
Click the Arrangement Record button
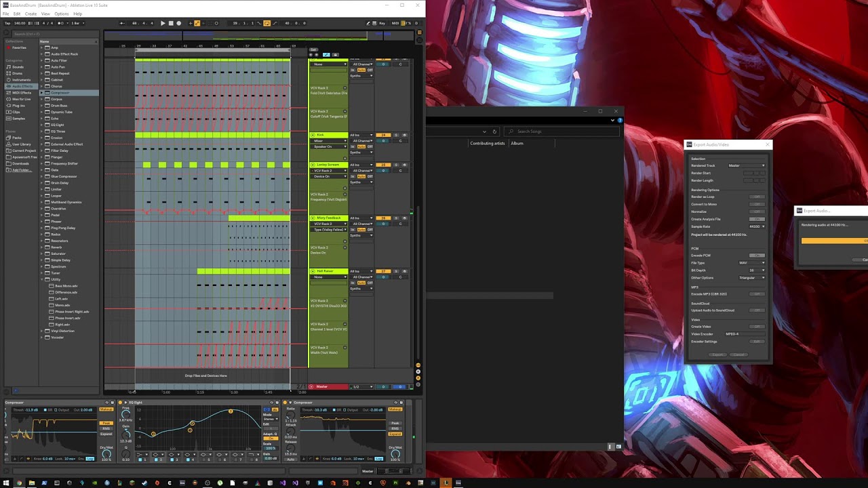pos(179,23)
